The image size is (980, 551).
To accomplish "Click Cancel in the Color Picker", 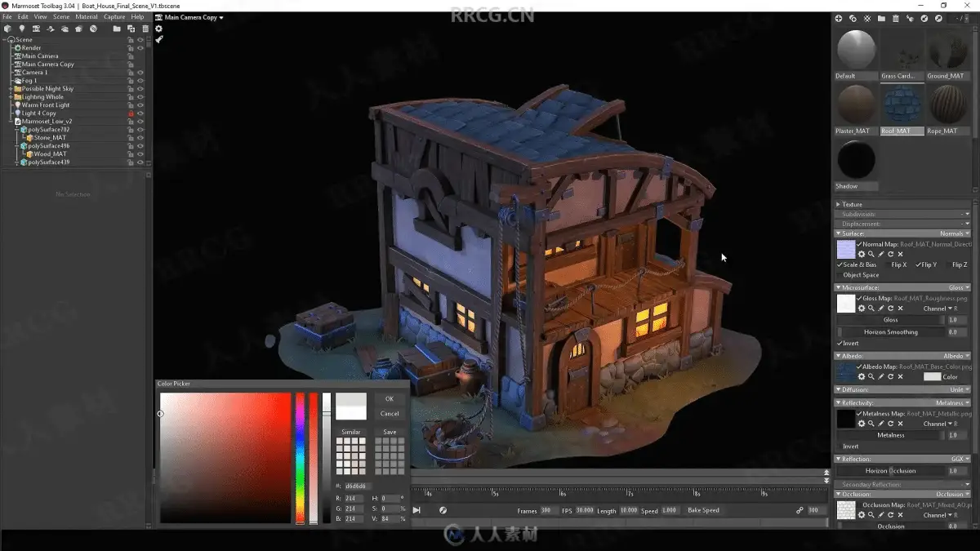I will click(390, 414).
